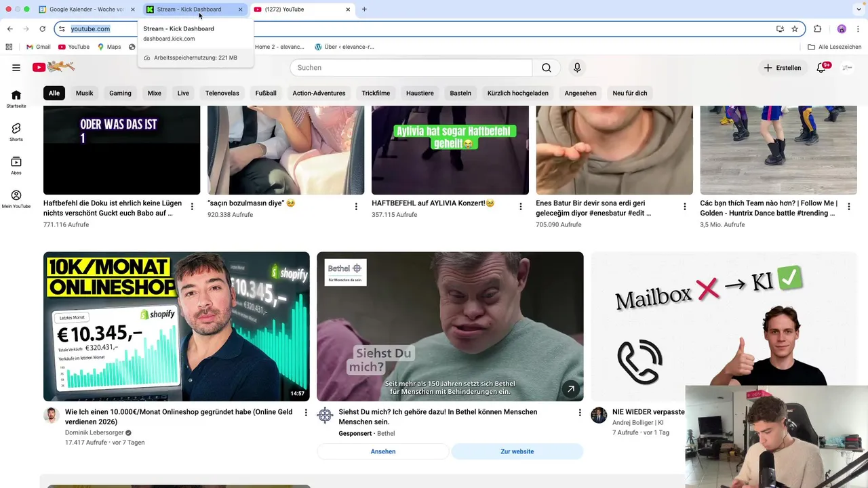The height and width of the screenshot is (488, 868).
Task: Open the Maps bookmark
Action: pyautogui.click(x=108, y=47)
